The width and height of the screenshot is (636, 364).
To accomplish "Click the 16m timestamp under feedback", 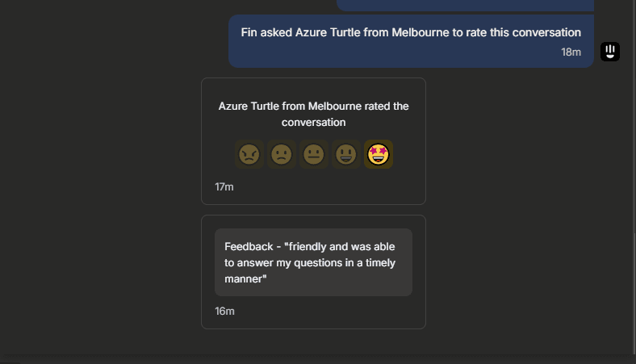I will click(224, 312).
